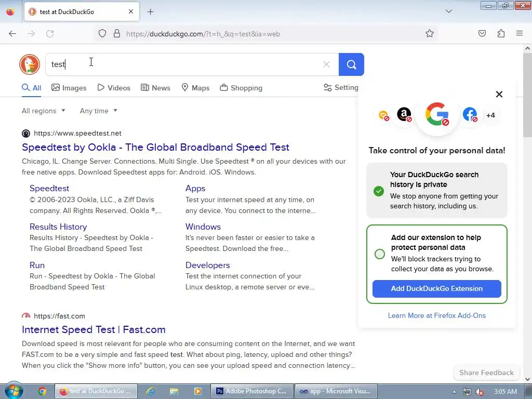532x399 pixels.
Task: Open the Developers sitelink
Action: pyautogui.click(x=207, y=265)
